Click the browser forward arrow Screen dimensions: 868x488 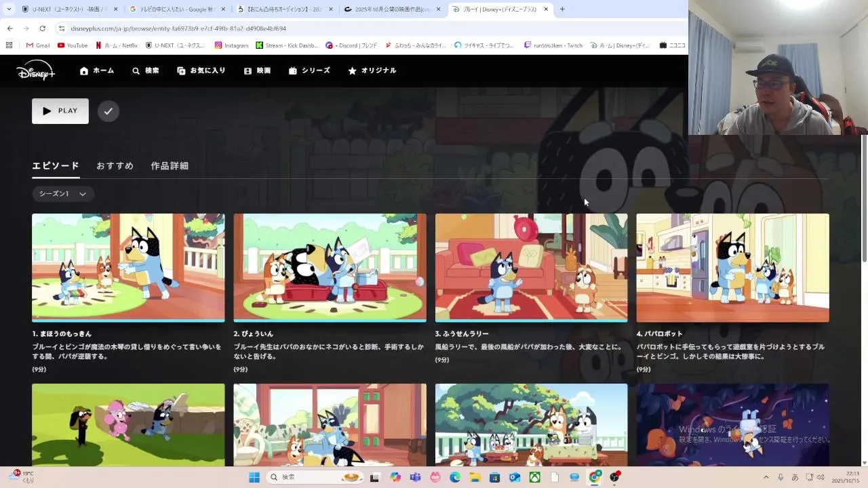tap(26, 28)
